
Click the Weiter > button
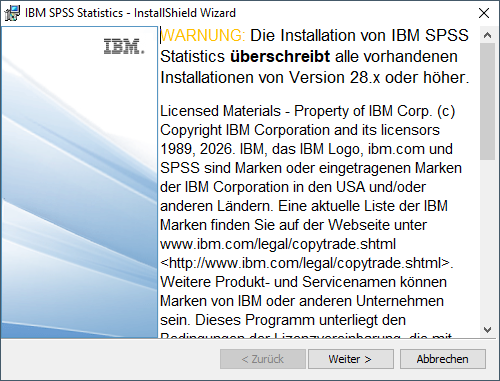(x=351, y=359)
